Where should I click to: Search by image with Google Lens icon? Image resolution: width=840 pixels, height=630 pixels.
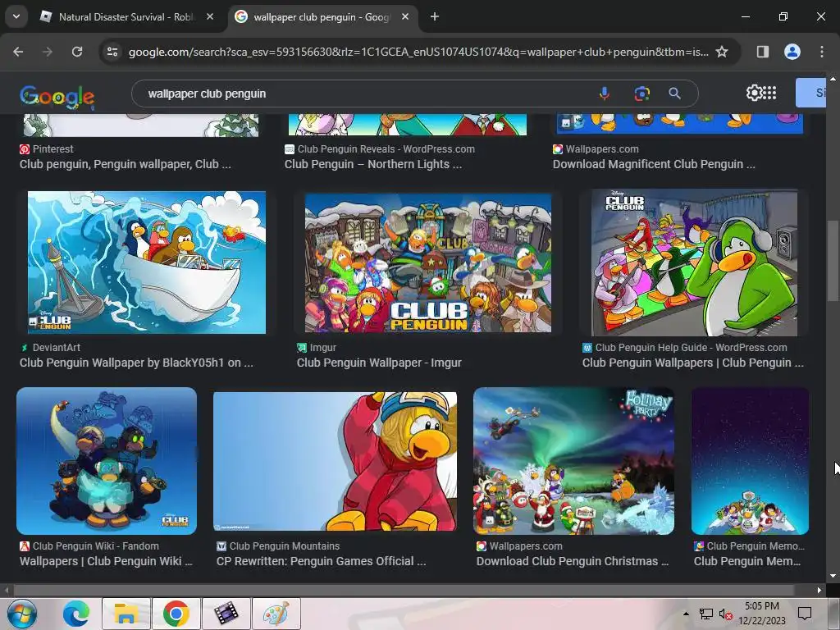(641, 94)
